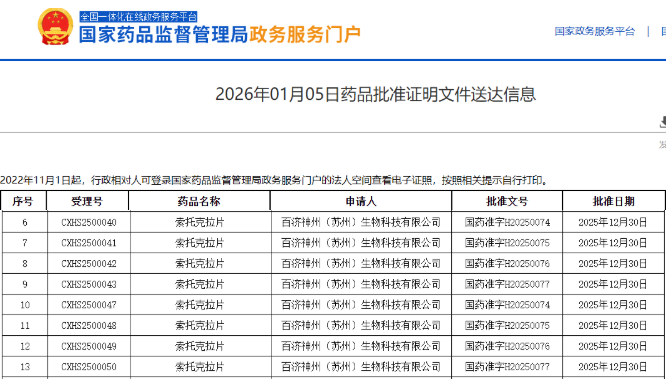Image resolution: width=670 pixels, height=382 pixels.
Task: Click the download icon below the page title
Action: pyautogui.click(x=663, y=122)
